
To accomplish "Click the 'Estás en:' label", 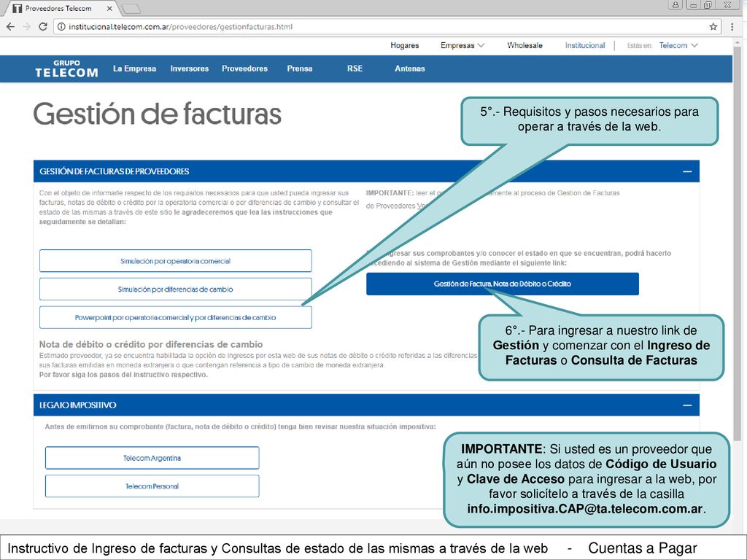I will click(639, 46).
